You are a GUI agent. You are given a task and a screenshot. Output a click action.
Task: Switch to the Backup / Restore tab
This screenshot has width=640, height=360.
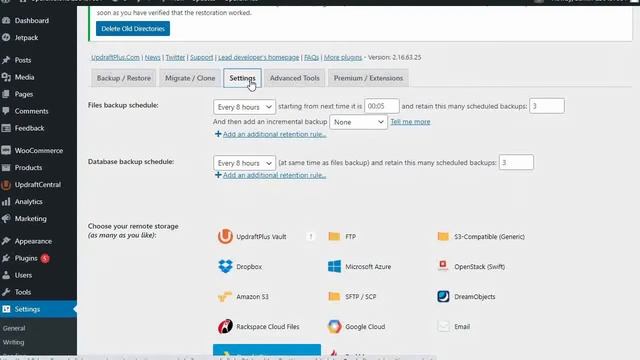tap(124, 78)
